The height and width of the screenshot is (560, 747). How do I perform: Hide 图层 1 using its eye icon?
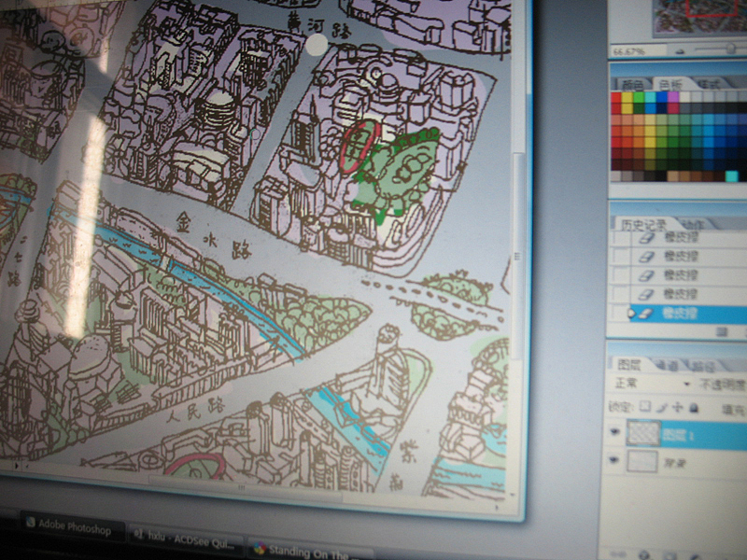point(615,431)
